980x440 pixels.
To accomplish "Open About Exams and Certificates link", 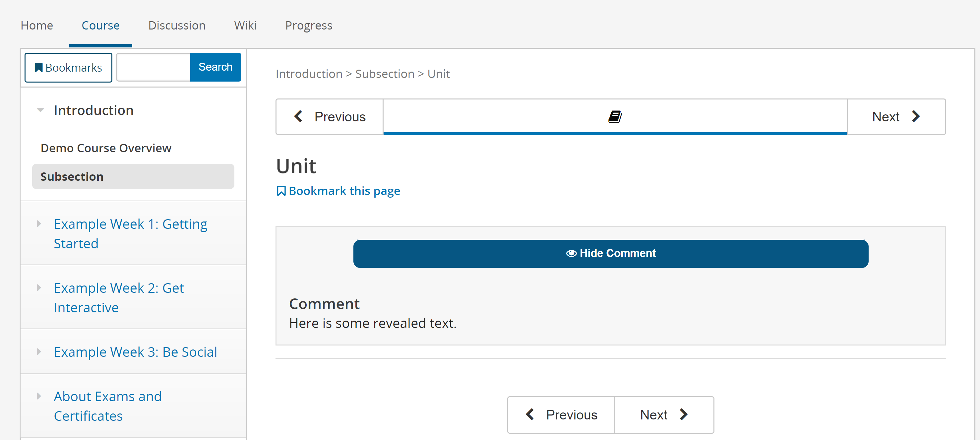I will [108, 406].
